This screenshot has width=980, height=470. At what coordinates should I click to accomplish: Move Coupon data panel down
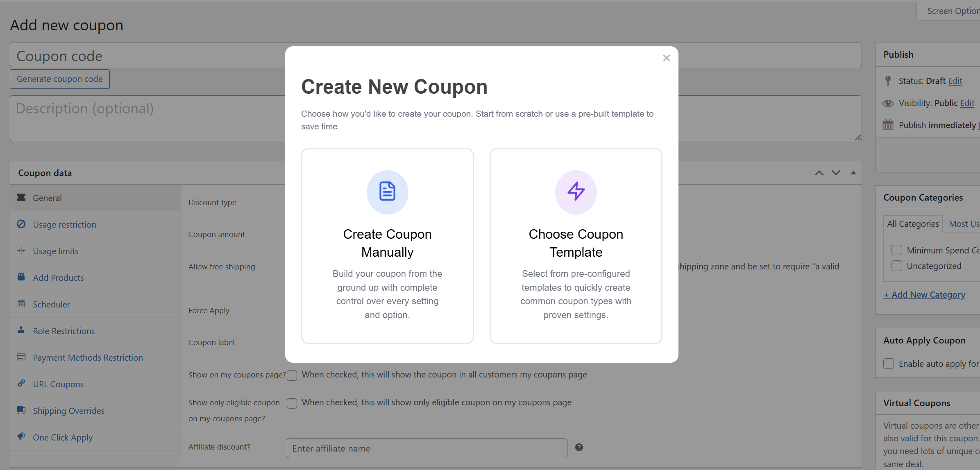836,173
